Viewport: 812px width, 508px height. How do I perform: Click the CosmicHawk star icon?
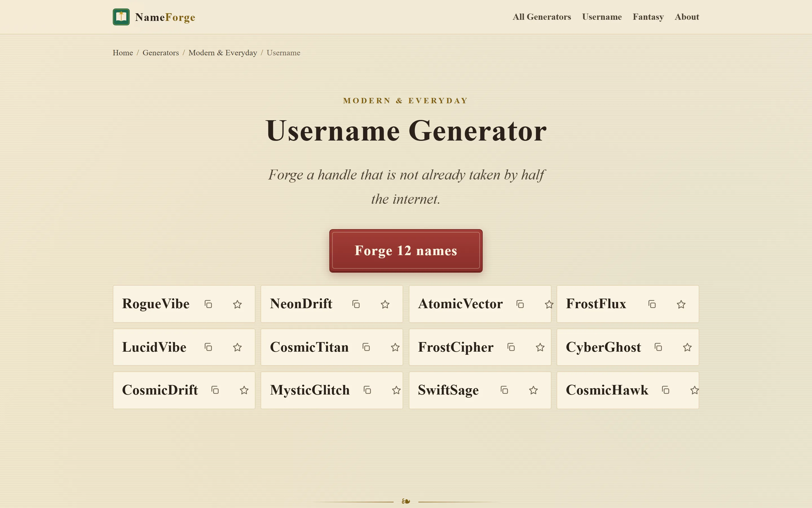694,390
